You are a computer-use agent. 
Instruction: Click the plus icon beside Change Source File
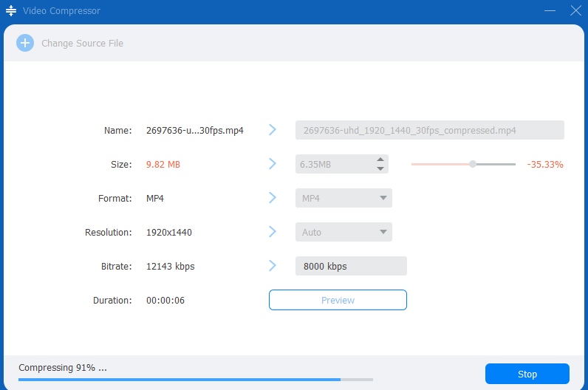tap(25, 43)
